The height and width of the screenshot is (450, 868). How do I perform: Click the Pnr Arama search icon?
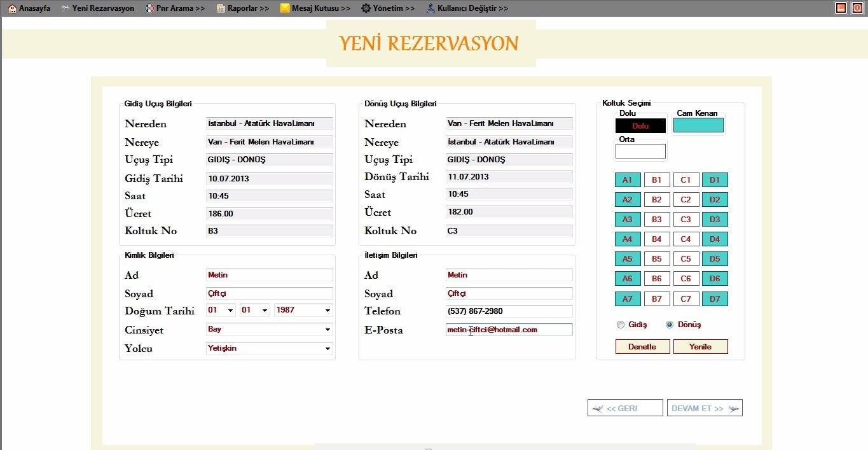point(149,8)
